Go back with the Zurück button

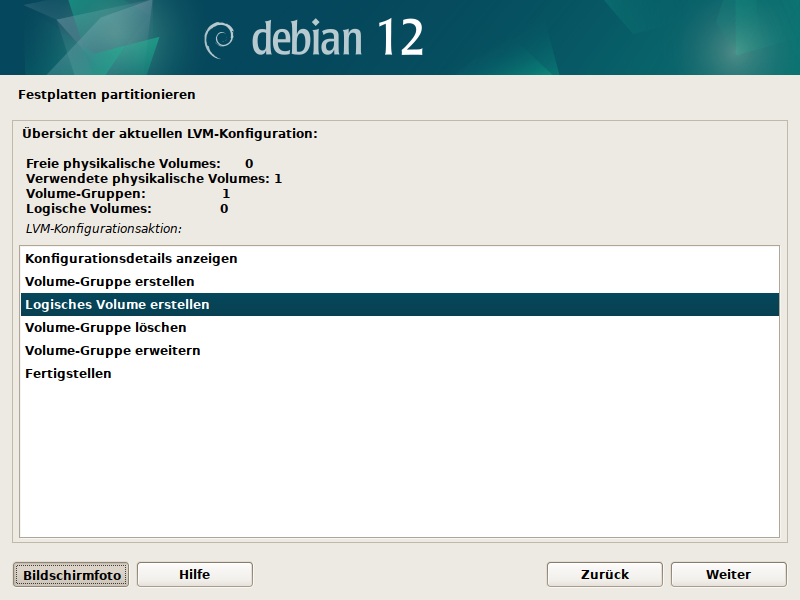point(604,574)
